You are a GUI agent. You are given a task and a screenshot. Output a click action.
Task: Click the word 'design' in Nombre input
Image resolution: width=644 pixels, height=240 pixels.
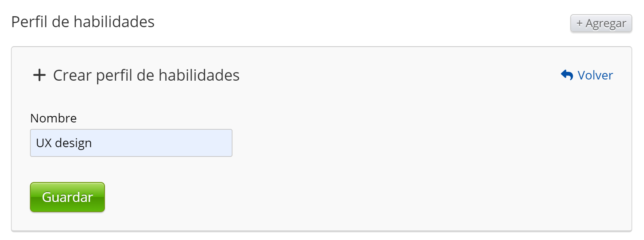point(73,143)
